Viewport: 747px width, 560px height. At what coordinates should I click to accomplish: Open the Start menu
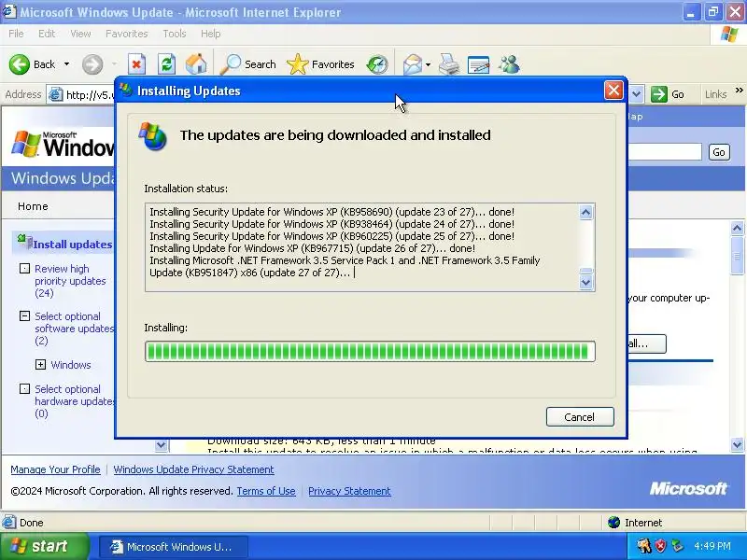(45, 546)
